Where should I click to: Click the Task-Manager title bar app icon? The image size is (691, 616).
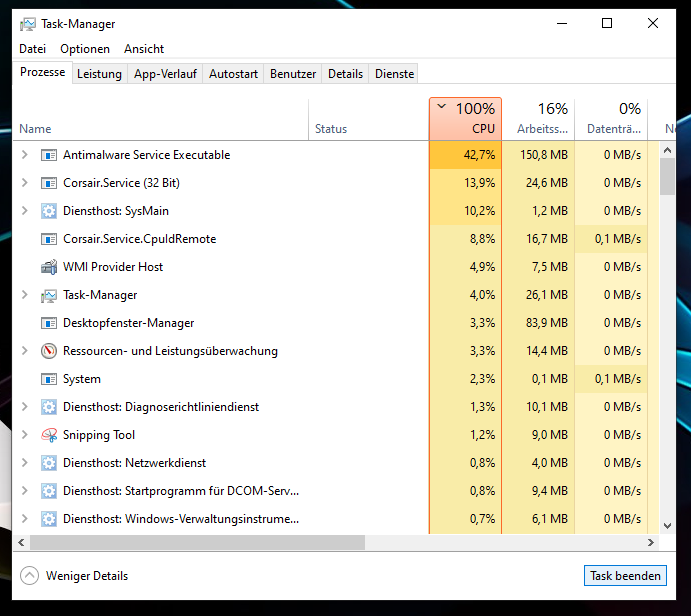point(27,24)
